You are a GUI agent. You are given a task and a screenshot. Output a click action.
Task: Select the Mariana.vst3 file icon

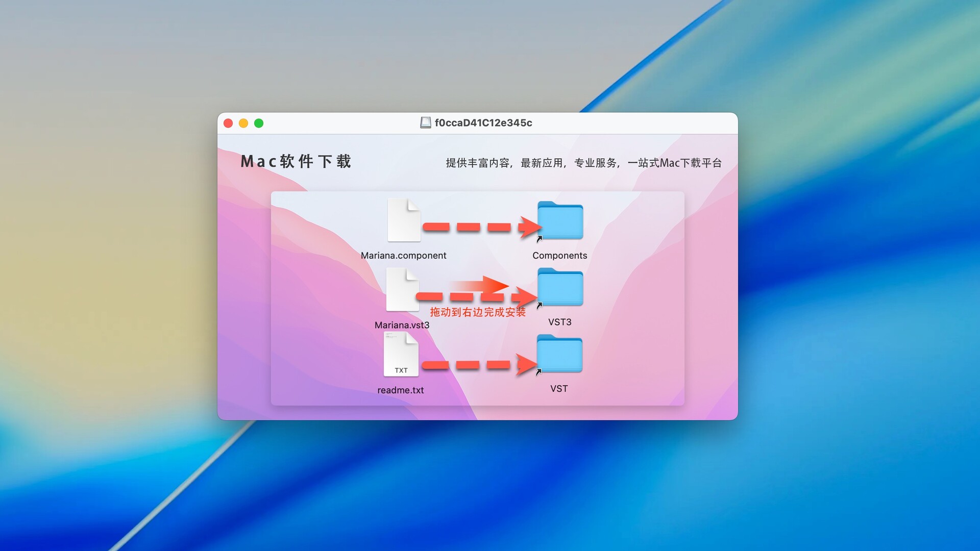(x=403, y=290)
